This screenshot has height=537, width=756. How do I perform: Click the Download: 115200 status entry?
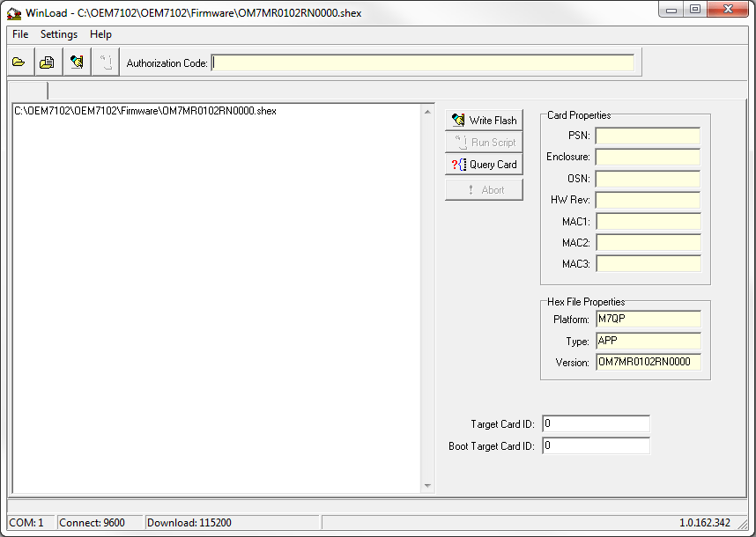coord(232,523)
